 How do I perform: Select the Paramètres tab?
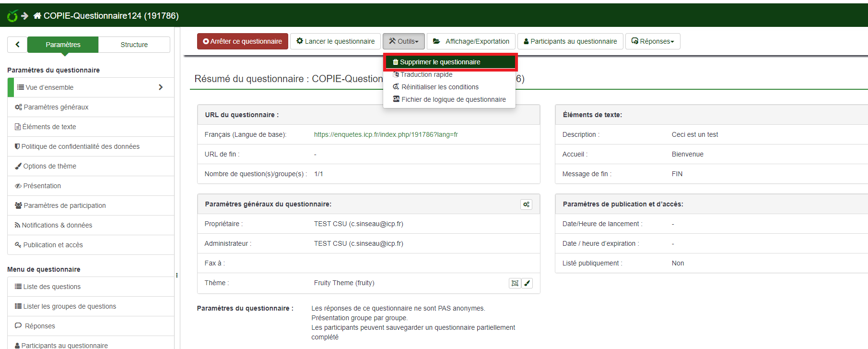point(63,45)
